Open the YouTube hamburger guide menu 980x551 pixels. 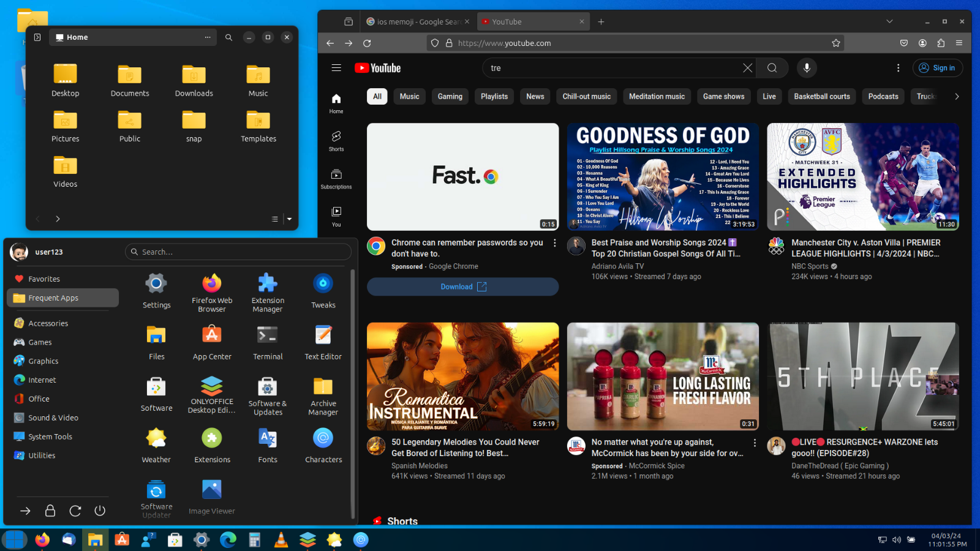tap(336, 68)
